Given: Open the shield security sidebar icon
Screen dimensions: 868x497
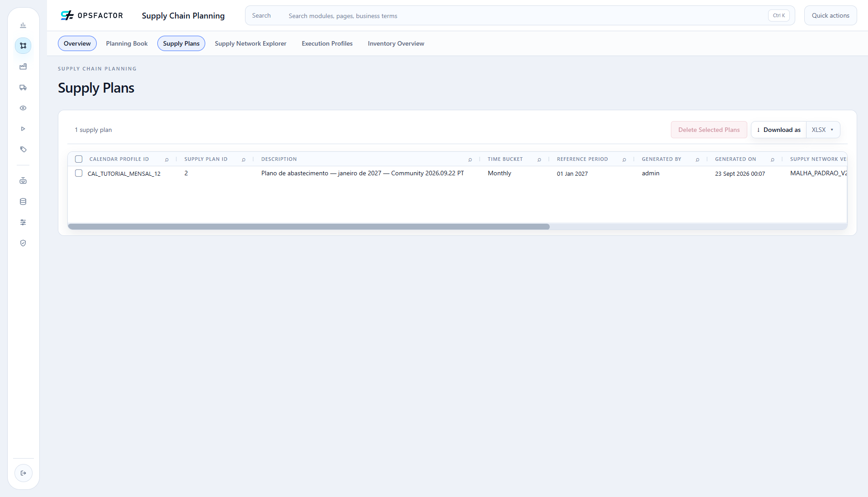Looking at the screenshot, I should [23, 244].
